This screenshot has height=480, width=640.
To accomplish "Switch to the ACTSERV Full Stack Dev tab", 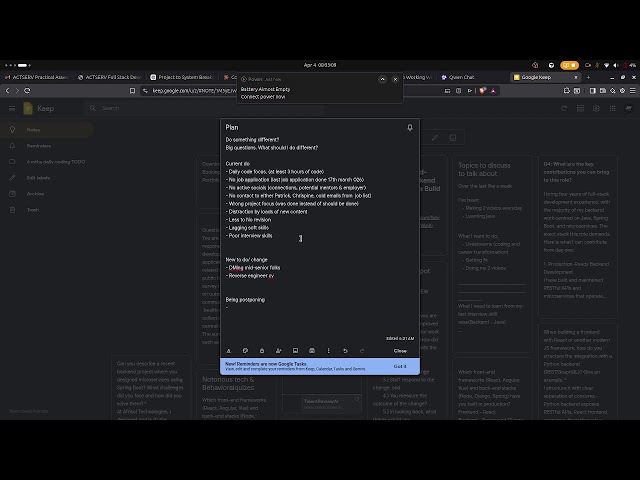I will tap(110, 77).
